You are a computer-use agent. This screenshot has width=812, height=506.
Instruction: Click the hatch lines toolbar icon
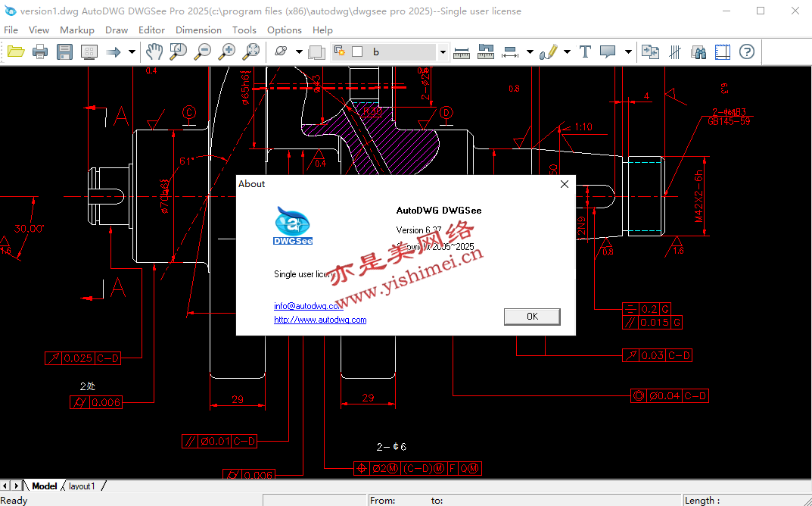(x=675, y=52)
